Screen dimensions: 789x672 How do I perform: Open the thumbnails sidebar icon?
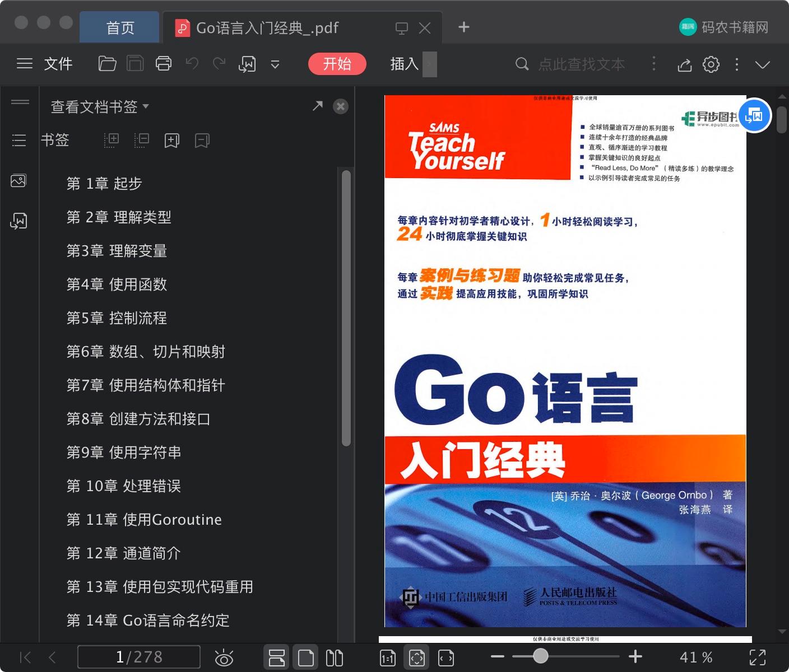18,180
